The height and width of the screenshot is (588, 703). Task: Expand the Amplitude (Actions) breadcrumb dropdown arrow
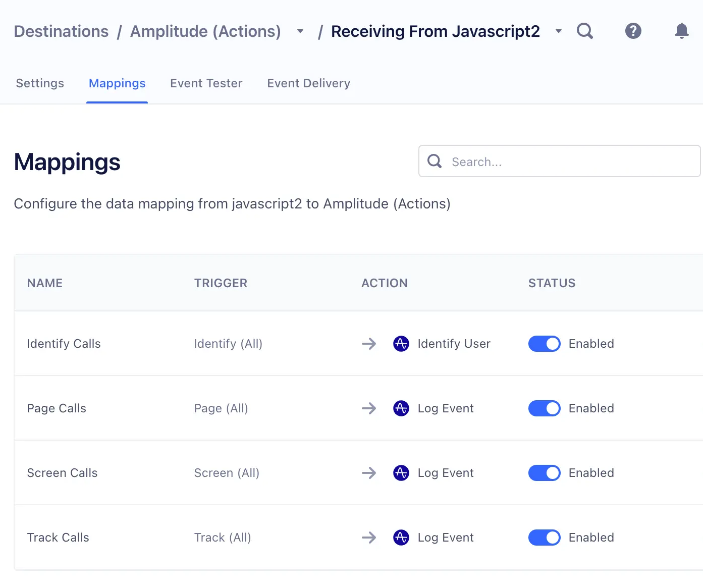300,31
